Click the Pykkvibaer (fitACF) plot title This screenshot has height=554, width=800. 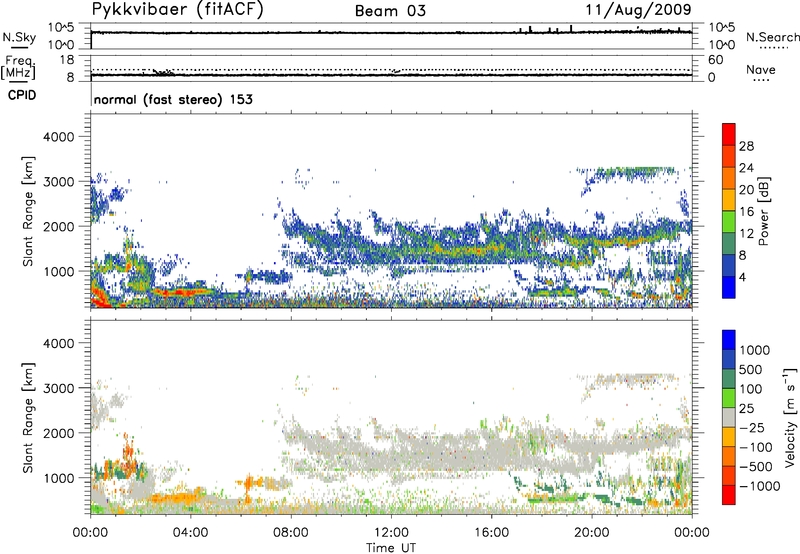click(x=178, y=10)
